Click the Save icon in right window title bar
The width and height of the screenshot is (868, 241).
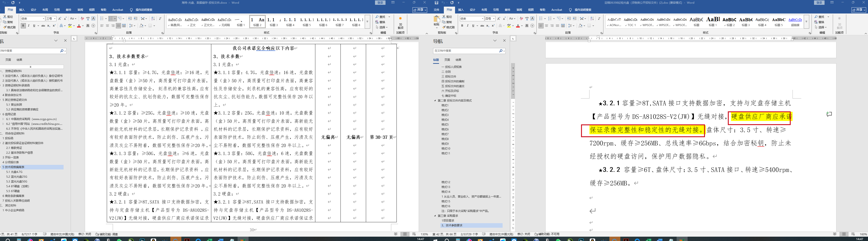point(436,3)
